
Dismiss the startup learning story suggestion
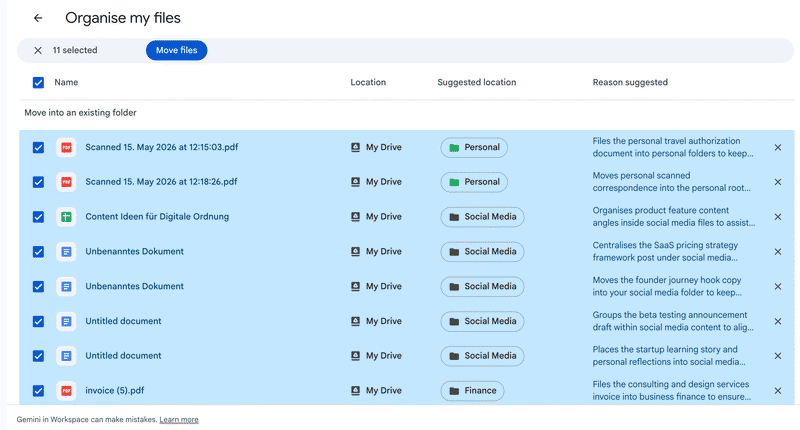(778, 356)
